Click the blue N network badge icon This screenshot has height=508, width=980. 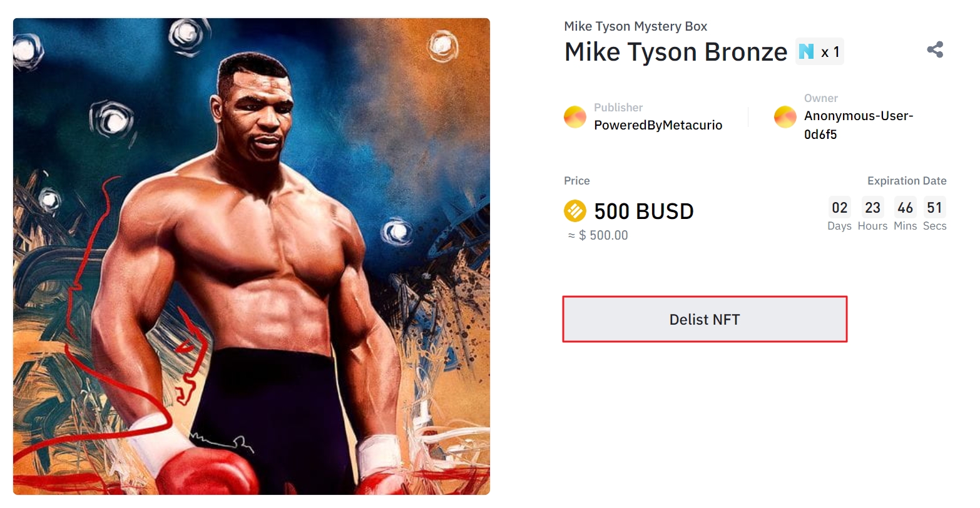[x=807, y=52]
